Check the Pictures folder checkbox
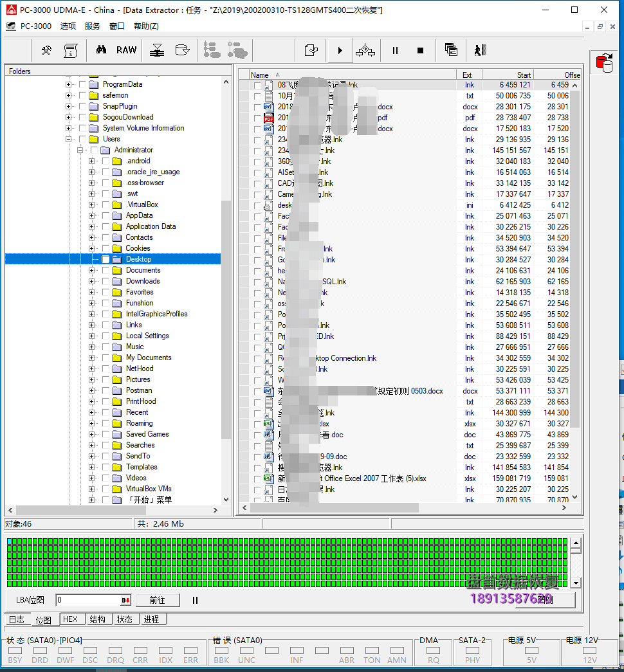The image size is (624, 672). (106, 379)
